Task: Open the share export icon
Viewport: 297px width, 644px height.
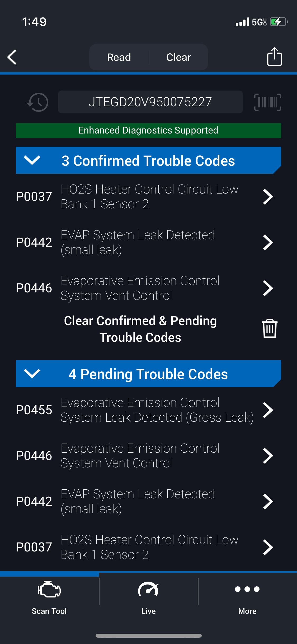Action: coord(274,57)
